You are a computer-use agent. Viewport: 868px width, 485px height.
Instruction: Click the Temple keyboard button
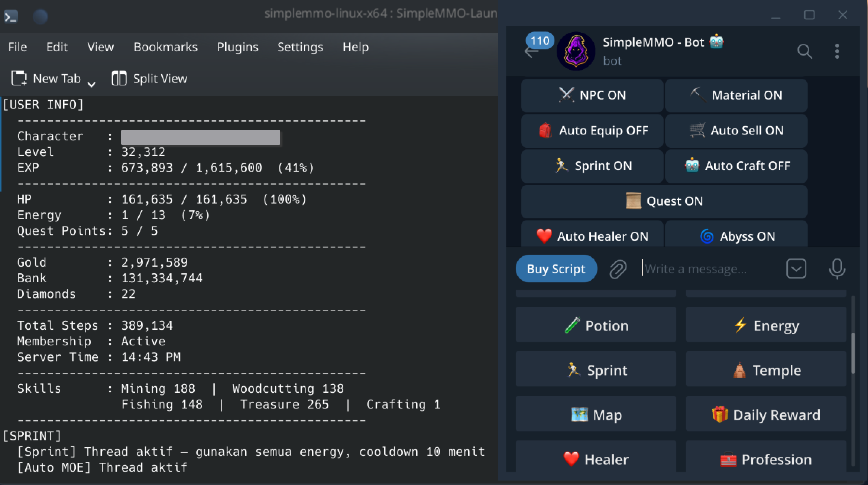coord(766,369)
